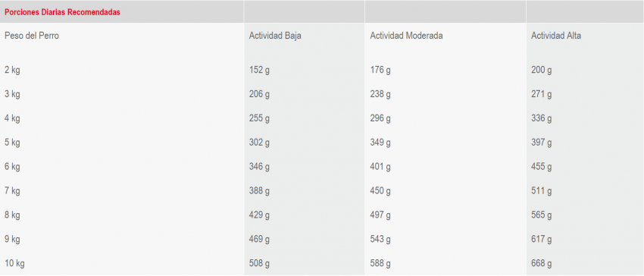
Task: Select the Actividad Baja column header
Action: (275, 36)
